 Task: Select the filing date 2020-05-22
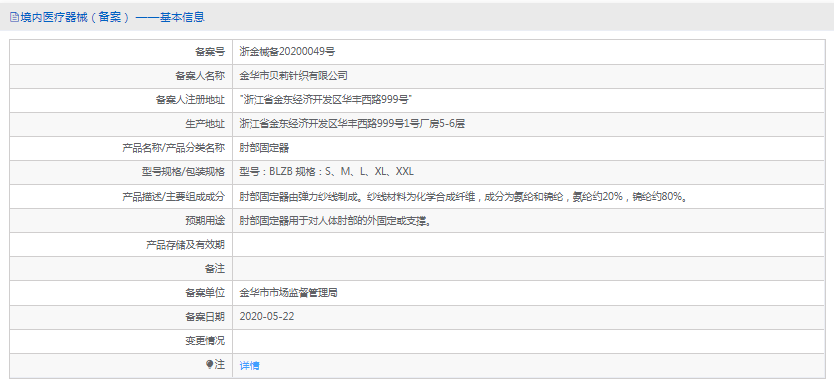(267, 316)
